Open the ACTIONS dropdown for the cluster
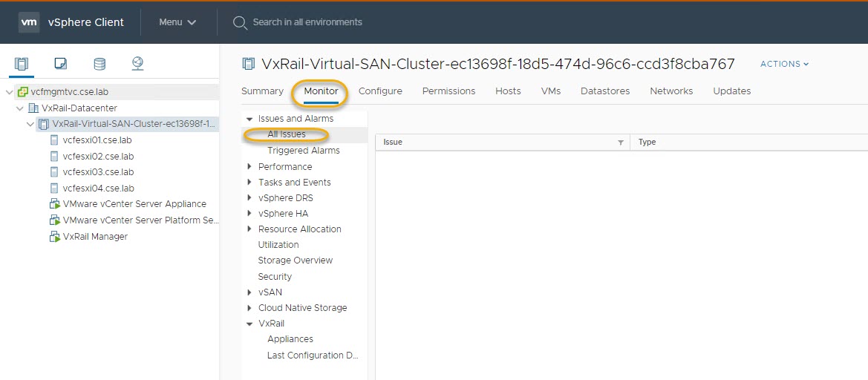 point(784,65)
